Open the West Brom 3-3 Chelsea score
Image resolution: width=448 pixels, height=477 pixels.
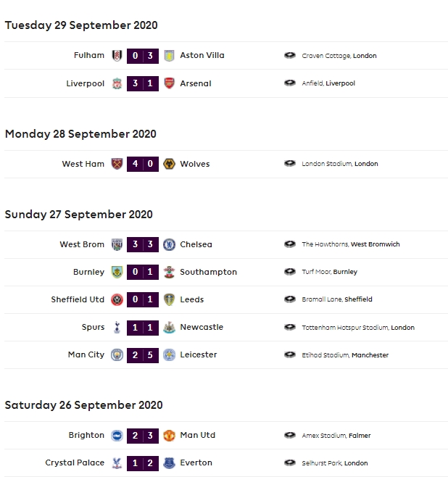pos(143,244)
